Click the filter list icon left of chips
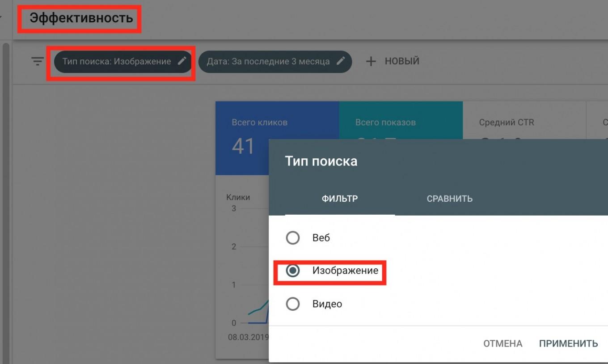The image size is (608, 364). 38,61
